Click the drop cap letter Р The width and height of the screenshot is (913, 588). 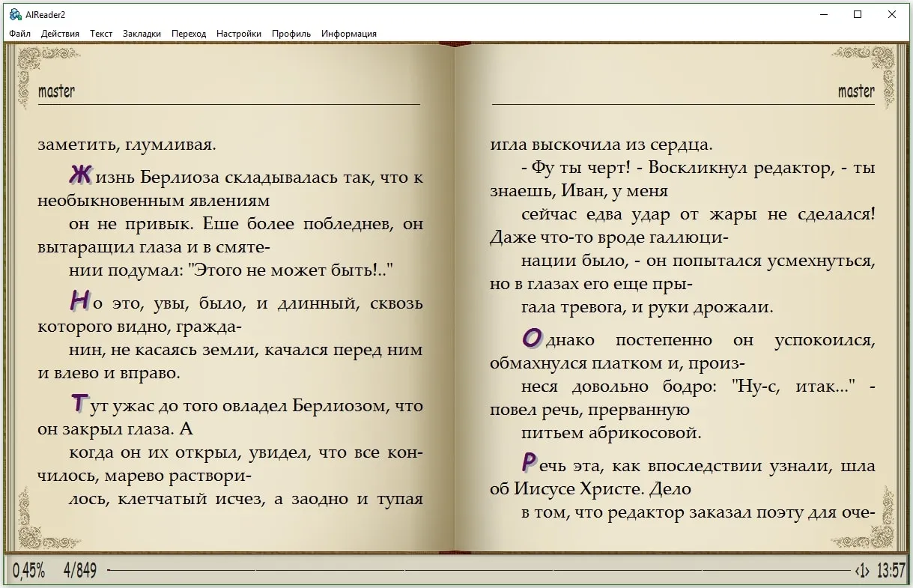tap(529, 463)
